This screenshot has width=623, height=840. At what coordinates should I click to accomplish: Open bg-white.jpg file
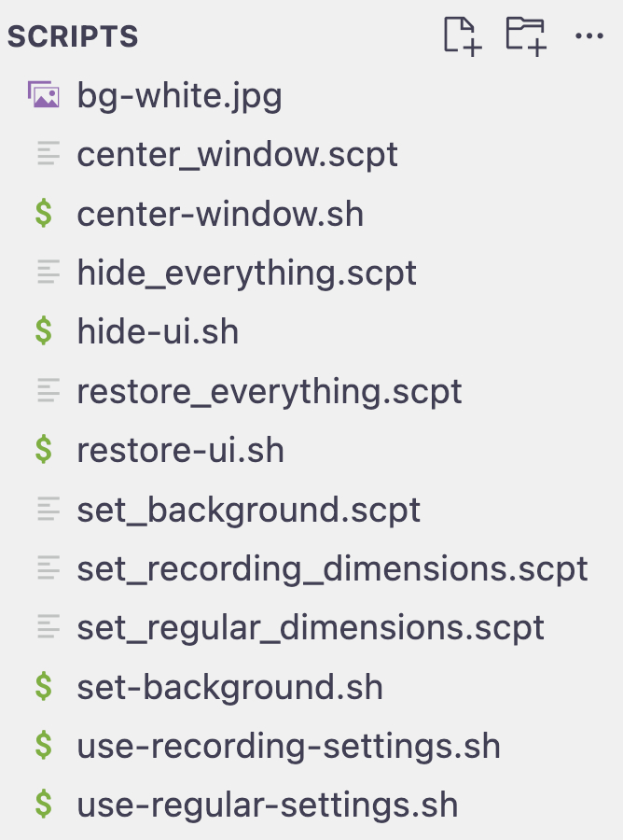179,95
